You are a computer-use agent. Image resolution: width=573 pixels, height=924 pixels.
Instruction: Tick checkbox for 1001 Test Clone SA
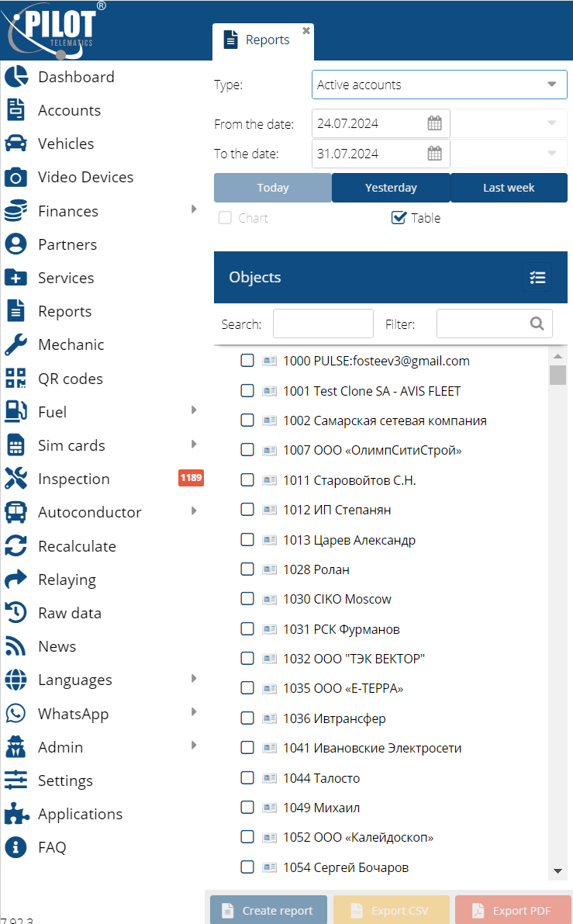point(247,391)
